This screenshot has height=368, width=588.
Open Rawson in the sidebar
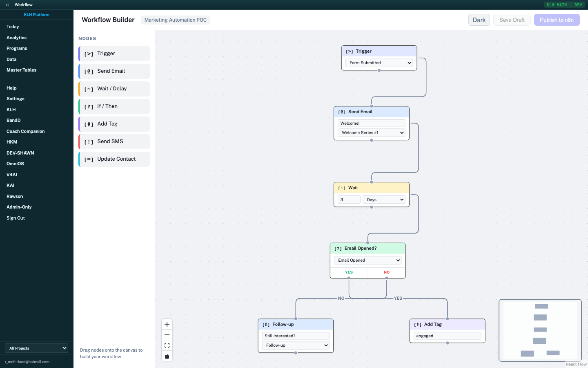pos(15,196)
